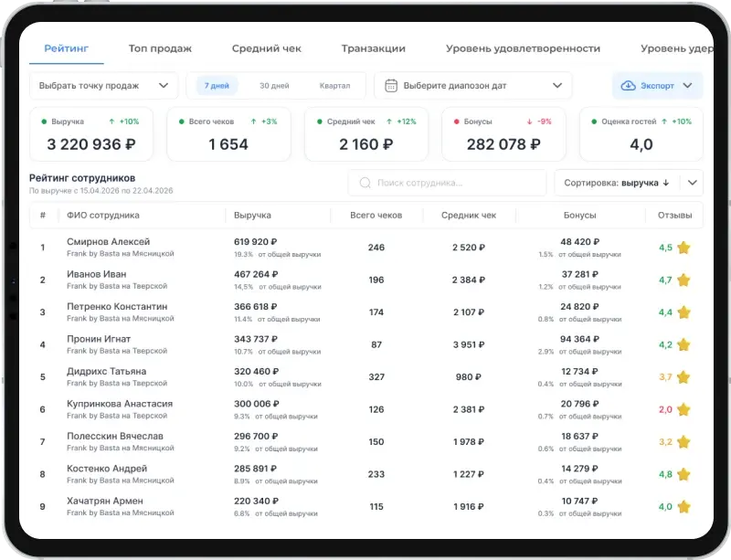Click the ФИО сотрудника column header

click(103, 216)
